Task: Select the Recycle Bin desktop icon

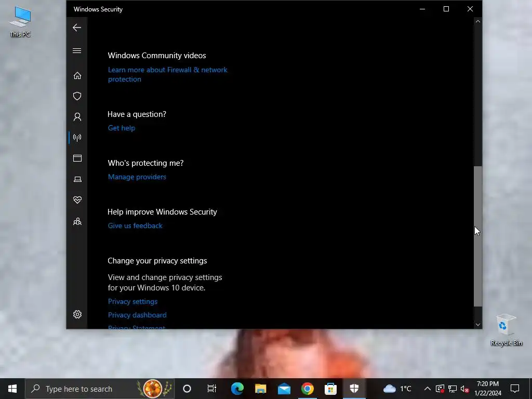Action: 506,330
